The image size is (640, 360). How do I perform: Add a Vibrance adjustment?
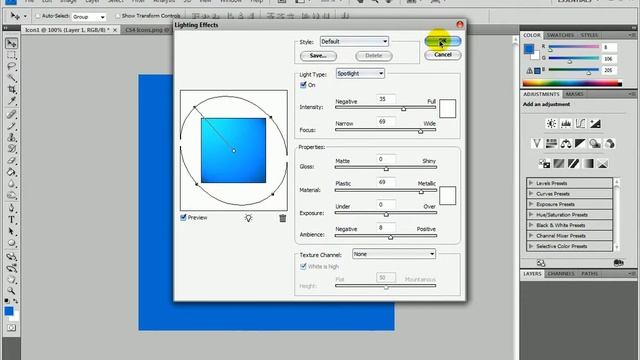pyautogui.click(x=537, y=143)
